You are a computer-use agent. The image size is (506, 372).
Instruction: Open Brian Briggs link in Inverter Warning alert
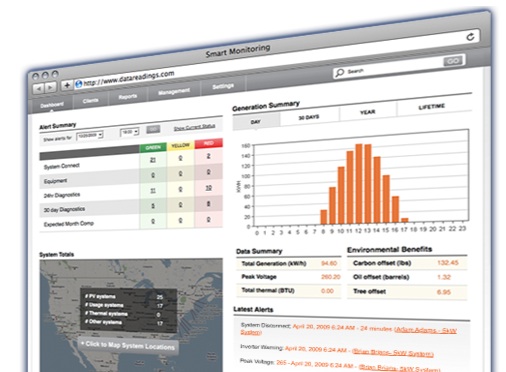click(x=393, y=353)
